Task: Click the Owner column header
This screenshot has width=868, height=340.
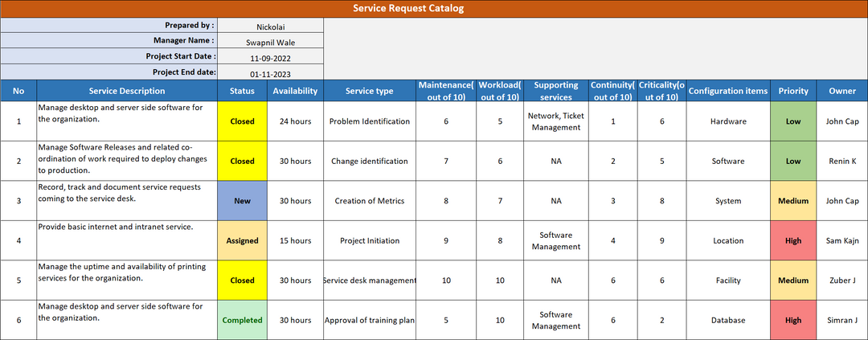Action: tap(842, 91)
